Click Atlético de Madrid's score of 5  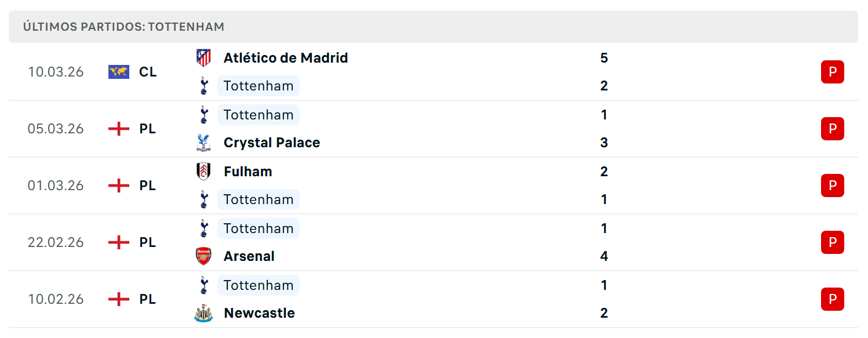tap(604, 58)
